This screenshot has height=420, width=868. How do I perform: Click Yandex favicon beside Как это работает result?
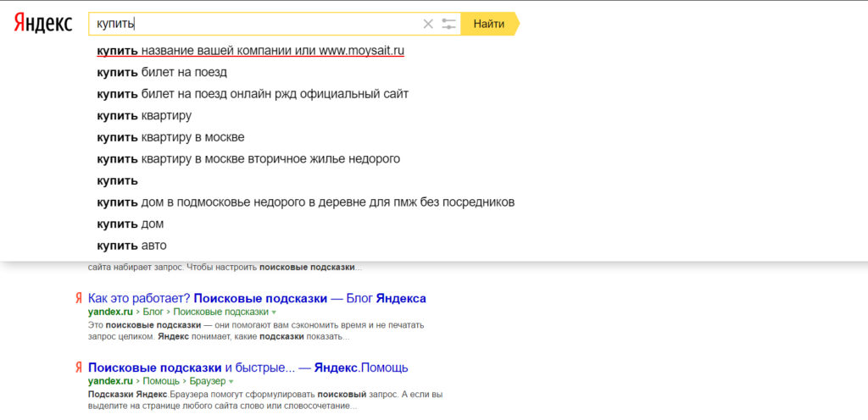pyautogui.click(x=79, y=299)
